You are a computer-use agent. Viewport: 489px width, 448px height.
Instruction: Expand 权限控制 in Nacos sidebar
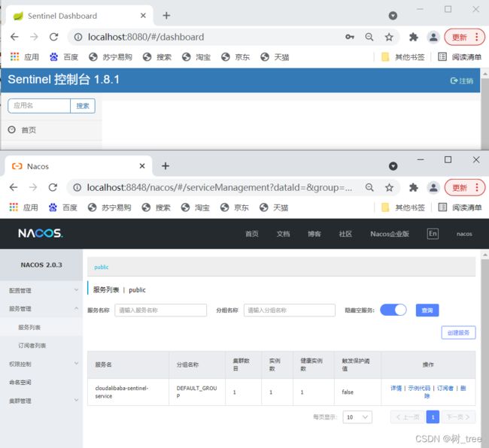tap(41, 364)
